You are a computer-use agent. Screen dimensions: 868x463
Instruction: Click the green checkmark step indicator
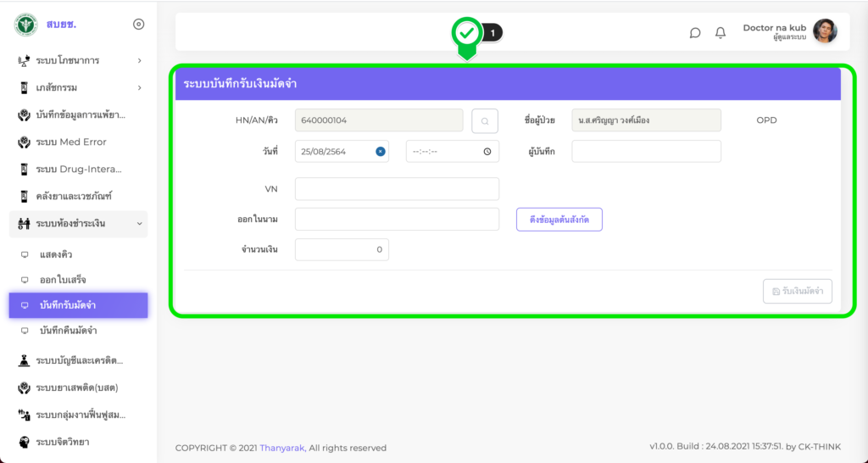pyautogui.click(x=466, y=33)
